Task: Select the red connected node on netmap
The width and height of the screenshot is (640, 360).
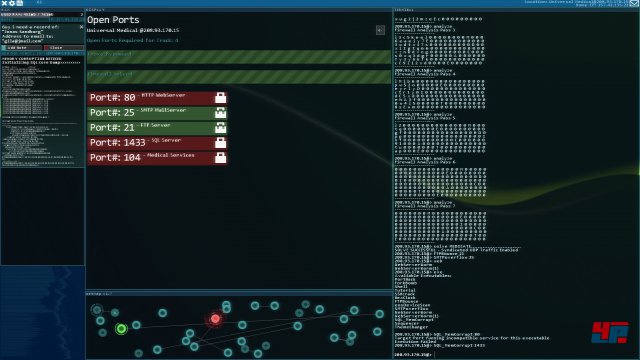Action: [x=216, y=319]
